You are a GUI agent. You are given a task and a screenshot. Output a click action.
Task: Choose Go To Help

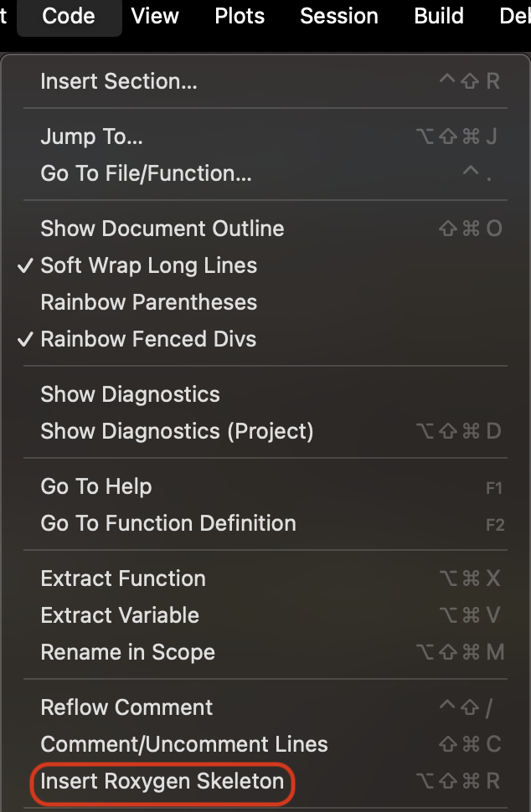(x=265, y=487)
